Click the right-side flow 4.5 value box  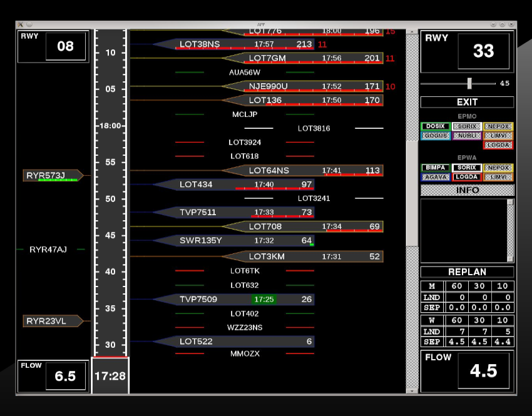point(483,370)
